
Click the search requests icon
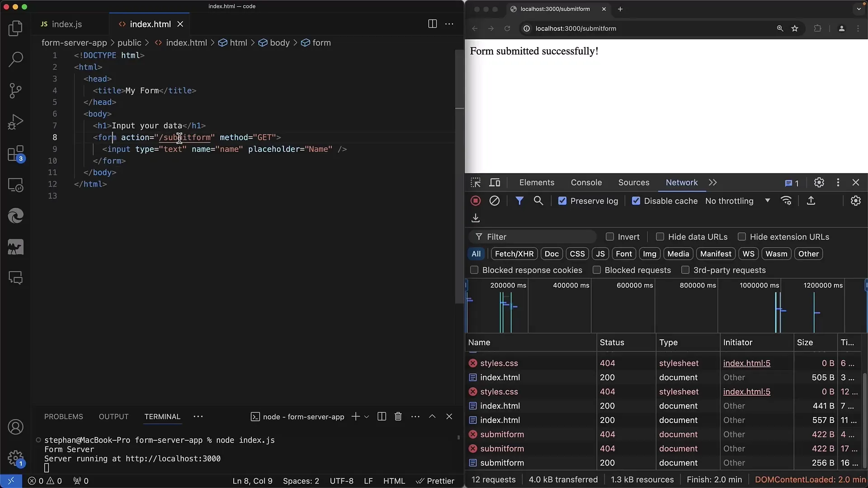[538, 201]
